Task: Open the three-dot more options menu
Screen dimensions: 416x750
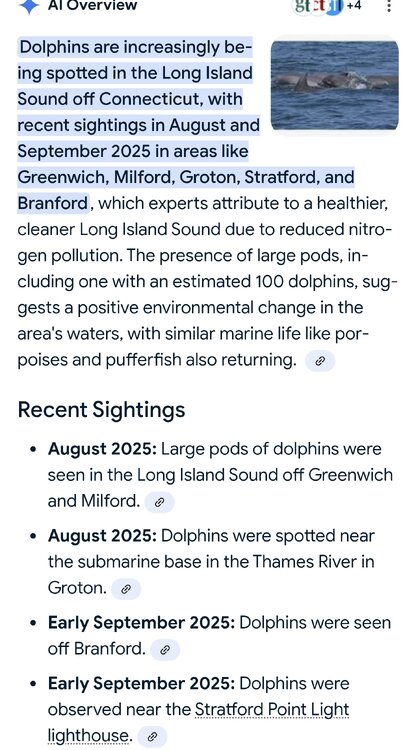Action: (389, 6)
